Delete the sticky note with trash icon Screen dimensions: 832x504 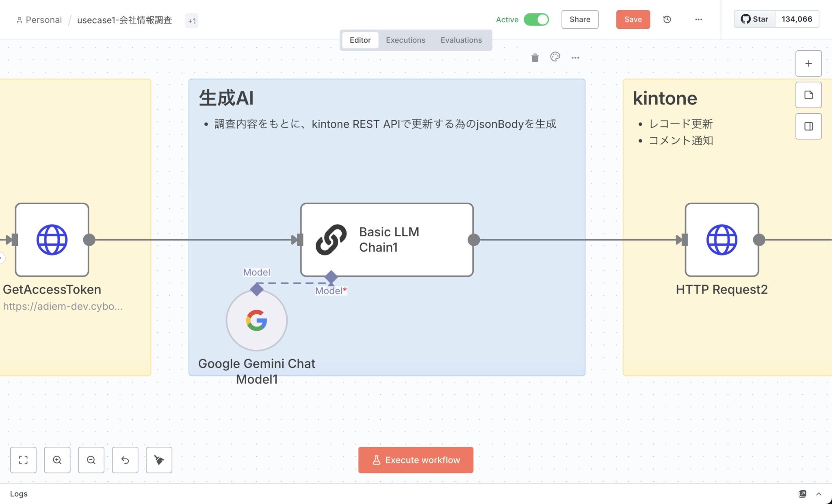535,58
